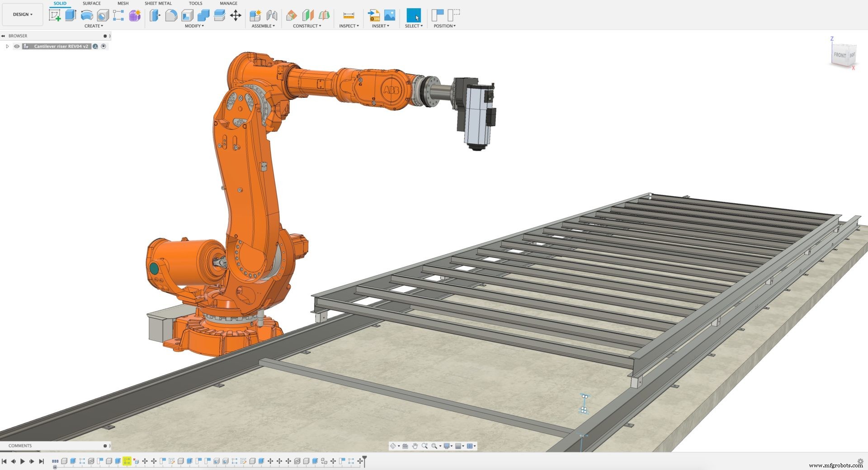Image resolution: width=868 pixels, height=470 pixels.
Task: Expand the Comments panel with plus button
Action: (x=105, y=446)
